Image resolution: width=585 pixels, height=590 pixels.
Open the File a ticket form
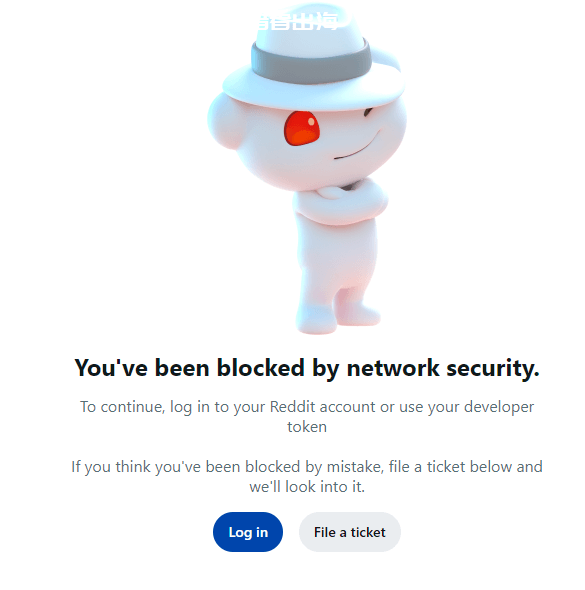tap(349, 532)
